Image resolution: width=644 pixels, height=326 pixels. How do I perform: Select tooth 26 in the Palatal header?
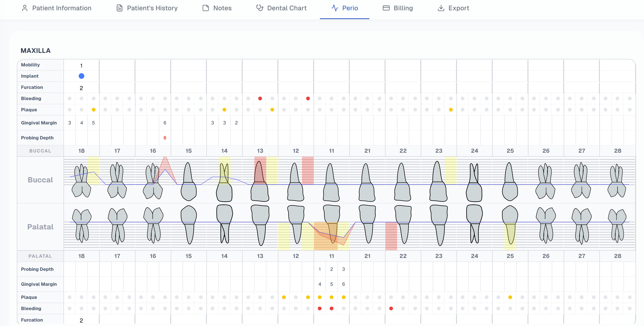point(546,256)
